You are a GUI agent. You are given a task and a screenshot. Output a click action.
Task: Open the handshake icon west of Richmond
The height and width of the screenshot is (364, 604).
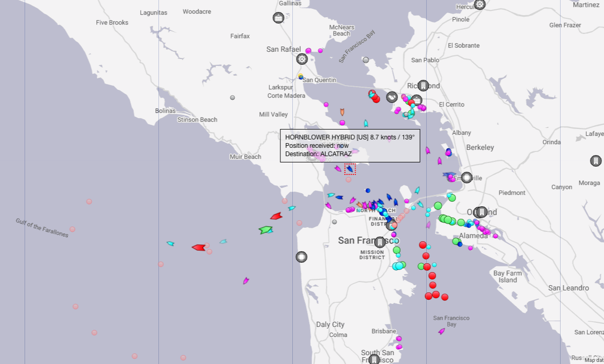pyautogui.click(x=392, y=97)
